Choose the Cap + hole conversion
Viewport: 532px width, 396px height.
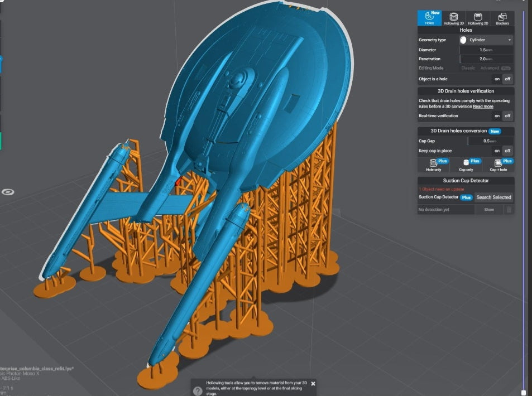pyautogui.click(x=499, y=165)
